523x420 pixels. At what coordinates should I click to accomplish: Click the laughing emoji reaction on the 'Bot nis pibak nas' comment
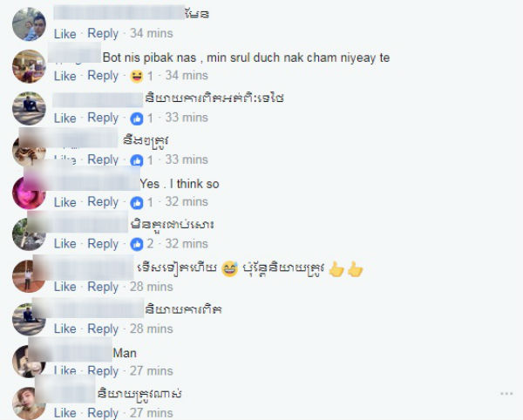[x=137, y=77]
